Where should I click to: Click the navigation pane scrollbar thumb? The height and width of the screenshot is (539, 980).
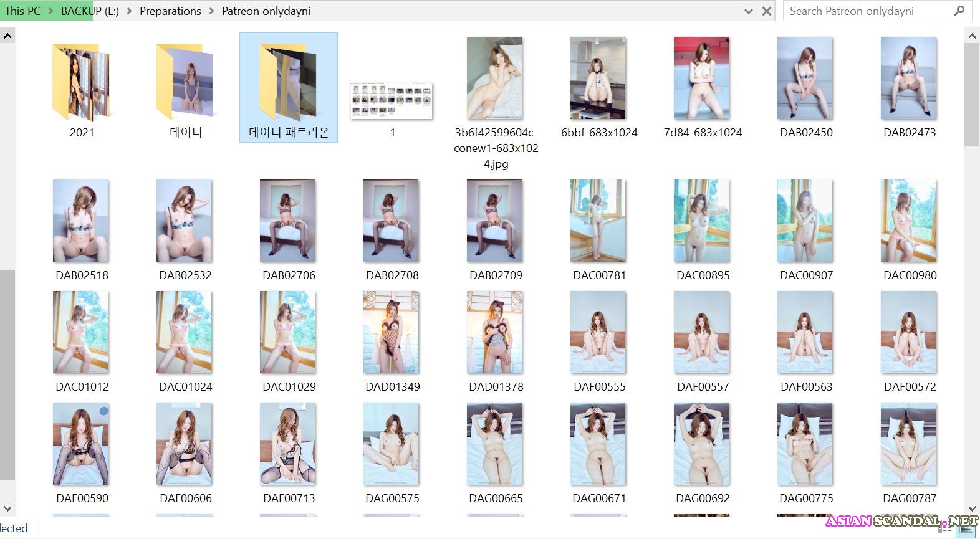pyautogui.click(x=7, y=375)
